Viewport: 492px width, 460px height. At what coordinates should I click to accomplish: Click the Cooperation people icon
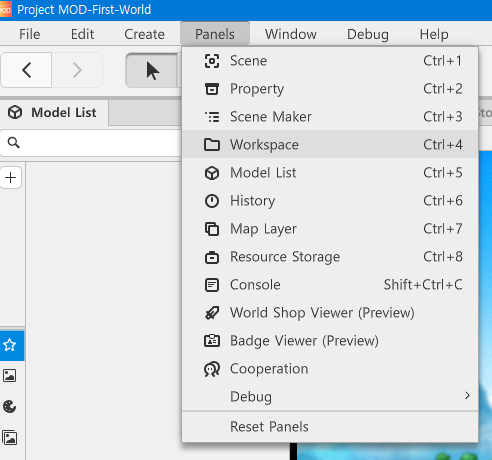click(212, 369)
